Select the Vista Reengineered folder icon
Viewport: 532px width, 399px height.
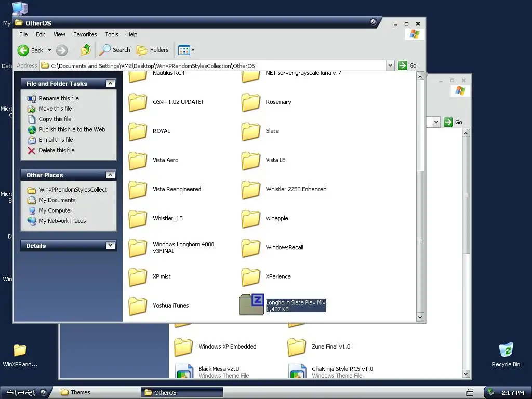point(138,190)
